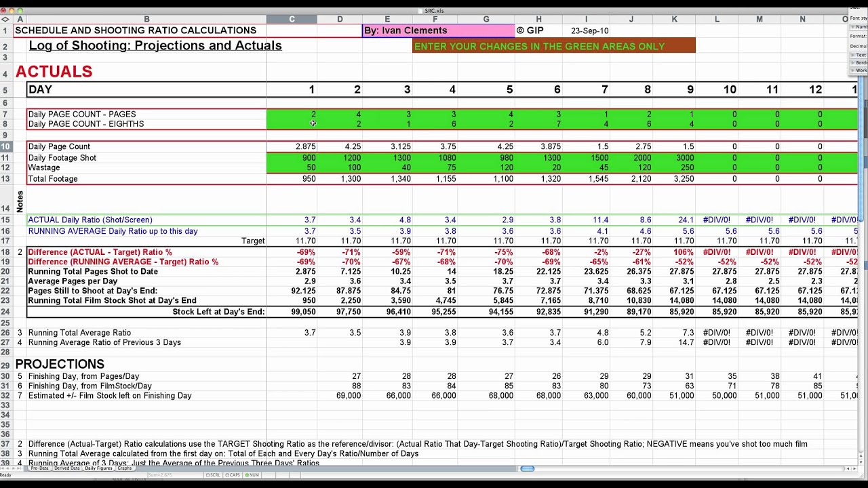Image resolution: width=868 pixels, height=488 pixels.
Task: Select the vertical 'Notes' label cell
Action: [x=20, y=201]
